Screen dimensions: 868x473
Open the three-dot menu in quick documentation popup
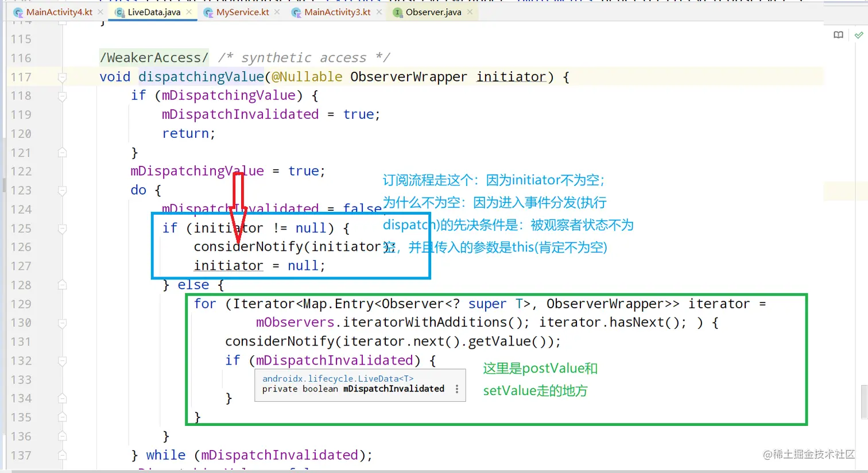click(x=457, y=389)
